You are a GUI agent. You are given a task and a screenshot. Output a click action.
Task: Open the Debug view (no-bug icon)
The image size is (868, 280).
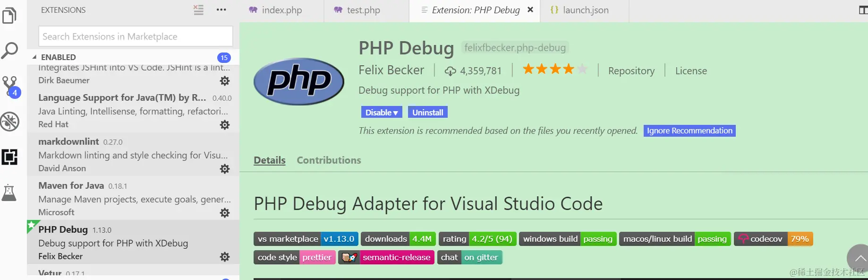click(9, 122)
